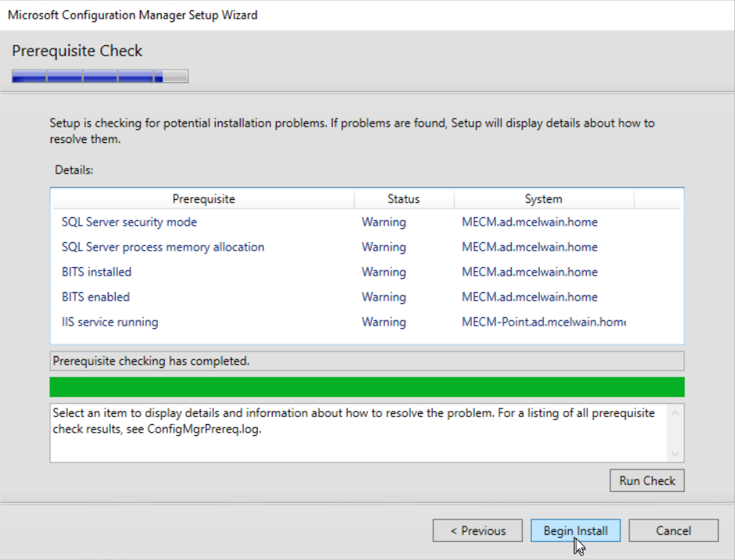Click the 'Prerequisite checking has completed' status field
Viewport: 735px width, 560px height.
click(x=366, y=361)
